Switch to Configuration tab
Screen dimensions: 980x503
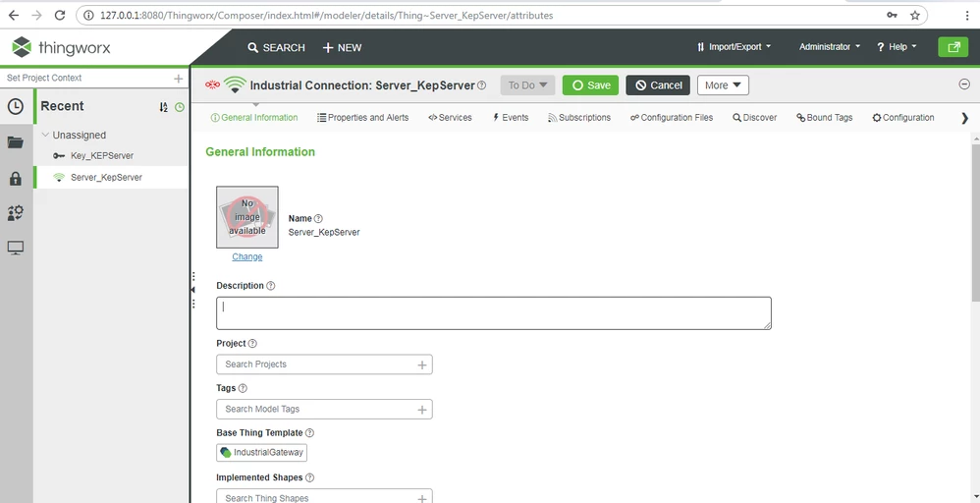tap(903, 118)
